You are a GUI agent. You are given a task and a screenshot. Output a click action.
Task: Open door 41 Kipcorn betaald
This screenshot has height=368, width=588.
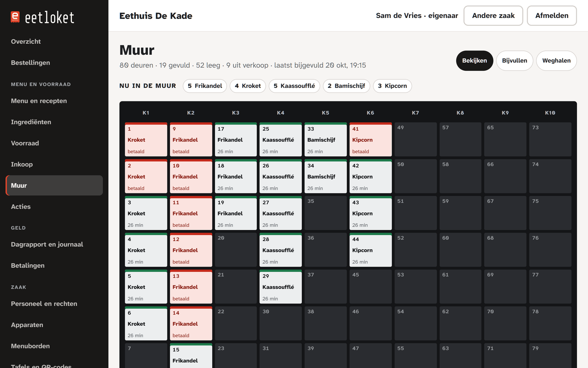point(371,139)
